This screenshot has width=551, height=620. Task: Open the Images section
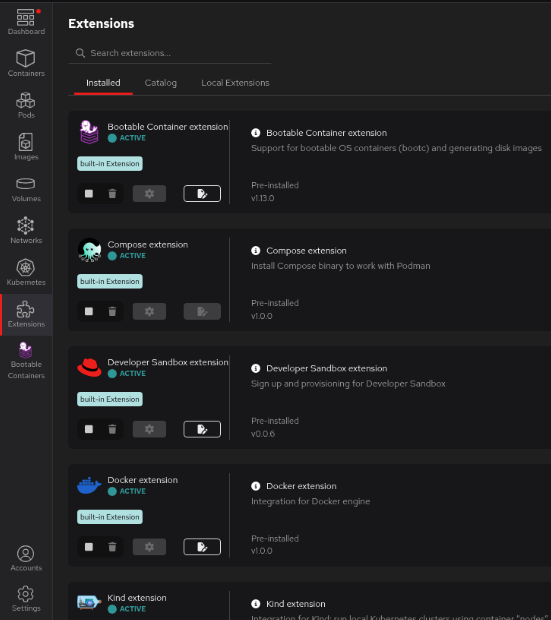[26, 147]
